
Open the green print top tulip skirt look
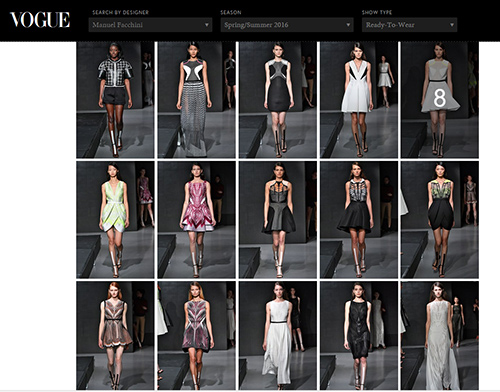click(x=440, y=220)
